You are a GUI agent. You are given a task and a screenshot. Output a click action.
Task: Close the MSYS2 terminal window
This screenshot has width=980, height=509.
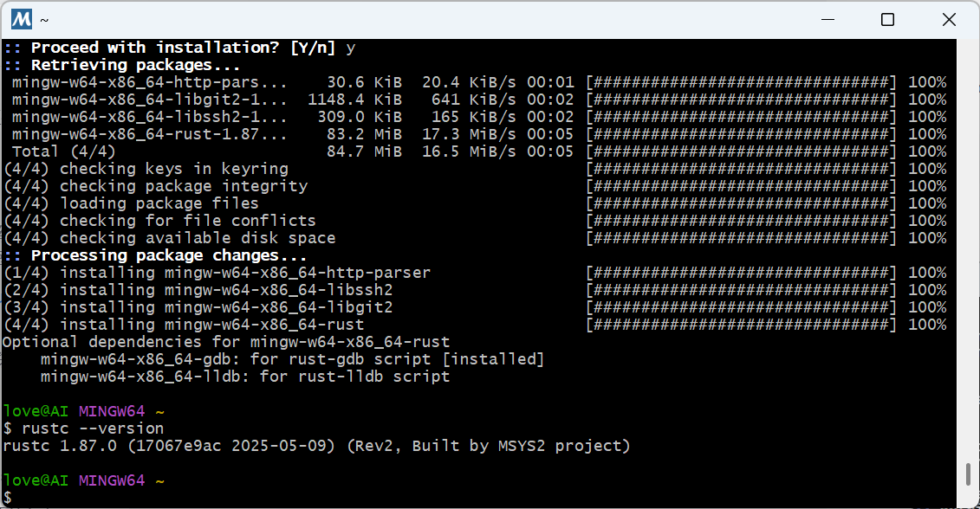click(x=949, y=19)
